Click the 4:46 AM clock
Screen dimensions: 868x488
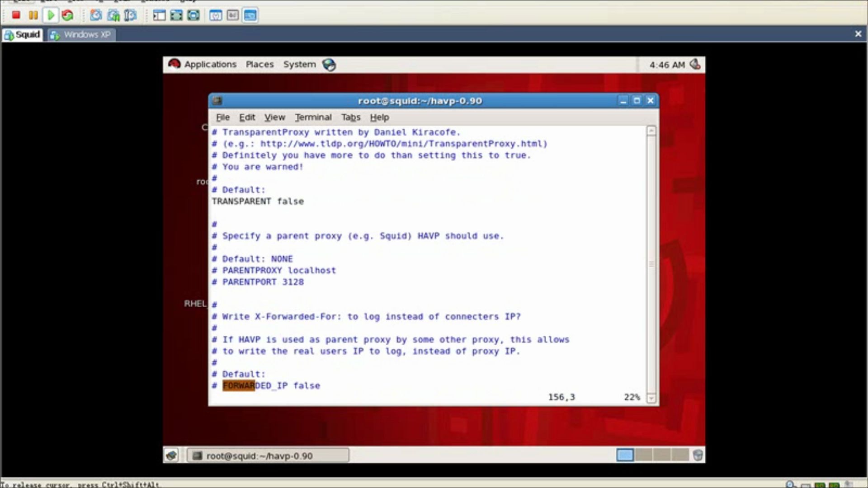point(667,65)
